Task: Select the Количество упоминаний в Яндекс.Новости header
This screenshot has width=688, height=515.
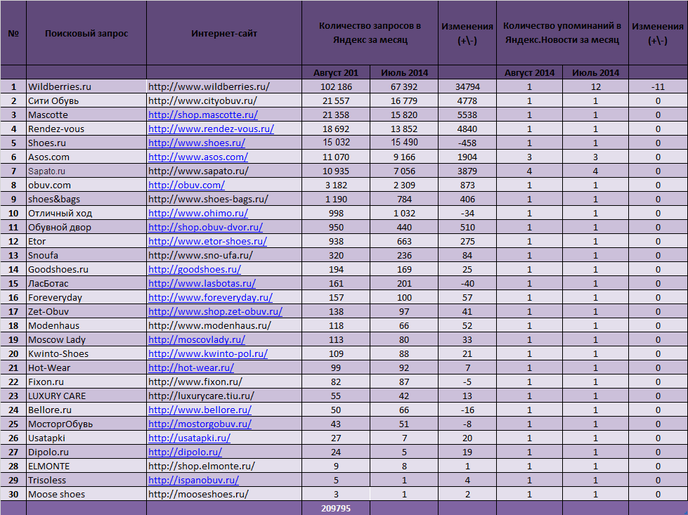Action: pos(562,33)
